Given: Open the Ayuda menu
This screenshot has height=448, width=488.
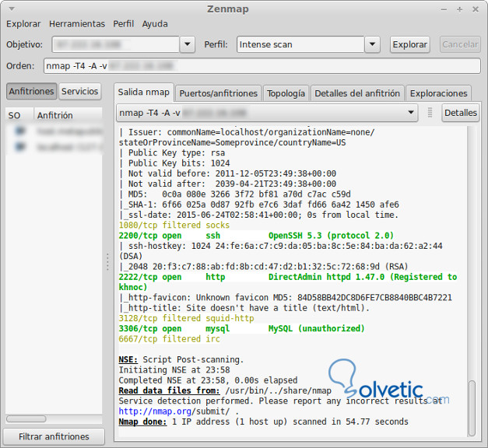Looking at the screenshot, I should pos(155,24).
